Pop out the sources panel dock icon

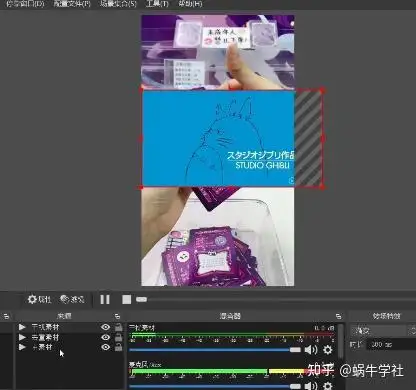click(x=117, y=316)
